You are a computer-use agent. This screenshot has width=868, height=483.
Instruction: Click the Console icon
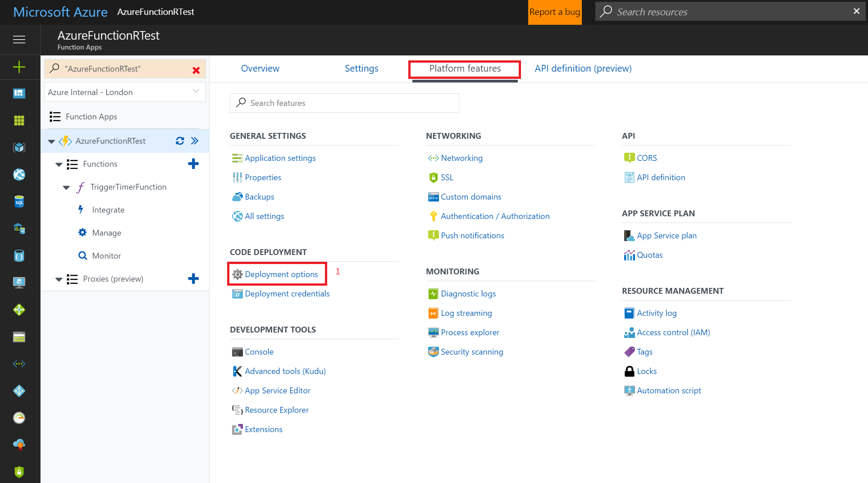tap(237, 352)
